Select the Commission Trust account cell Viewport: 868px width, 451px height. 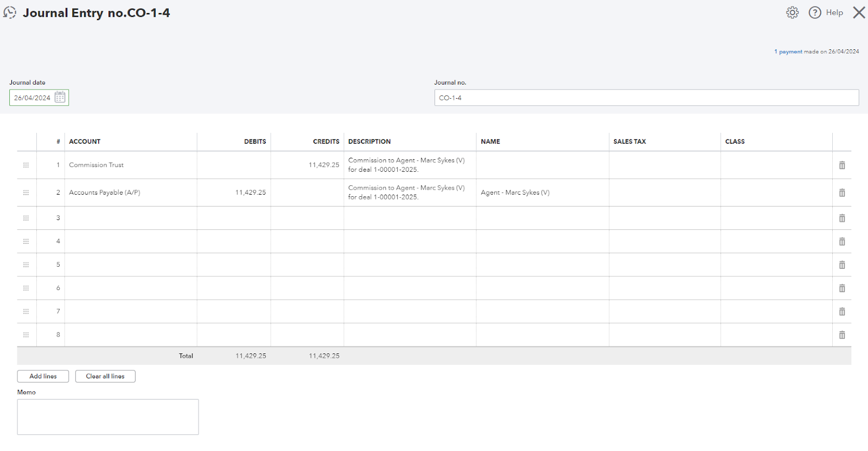point(131,165)
